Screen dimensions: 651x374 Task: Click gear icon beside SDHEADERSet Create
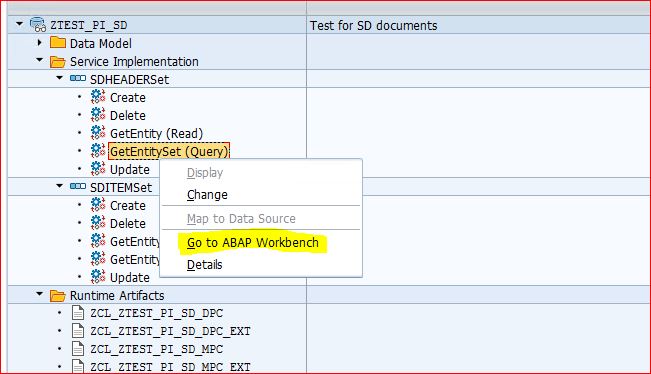(x=98, y=97)
